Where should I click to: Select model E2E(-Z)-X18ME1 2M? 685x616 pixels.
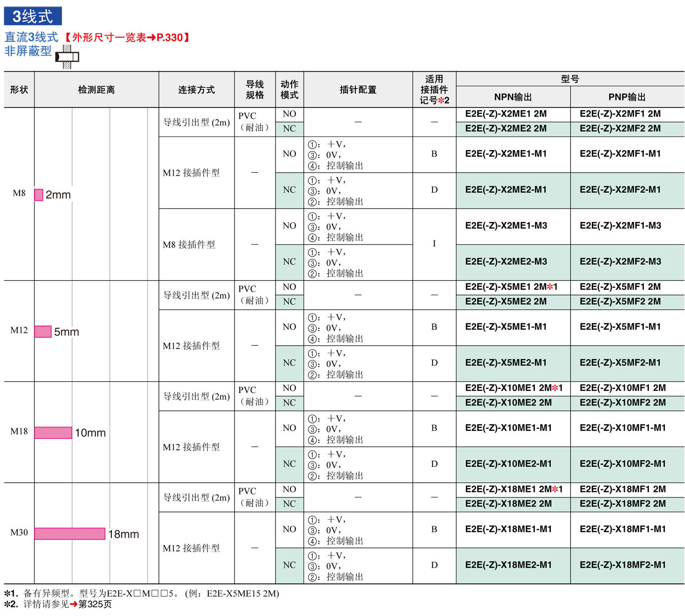click(x=508, y=490)
